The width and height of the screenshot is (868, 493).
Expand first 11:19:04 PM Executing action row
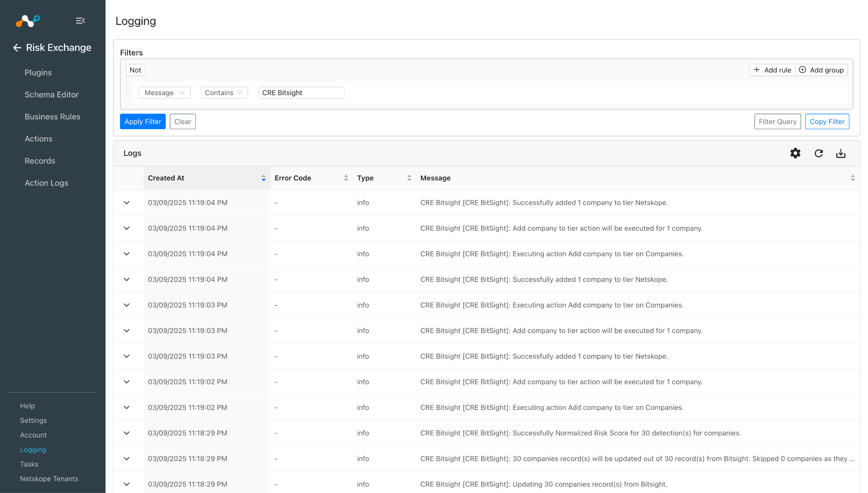tap(126, 254)
